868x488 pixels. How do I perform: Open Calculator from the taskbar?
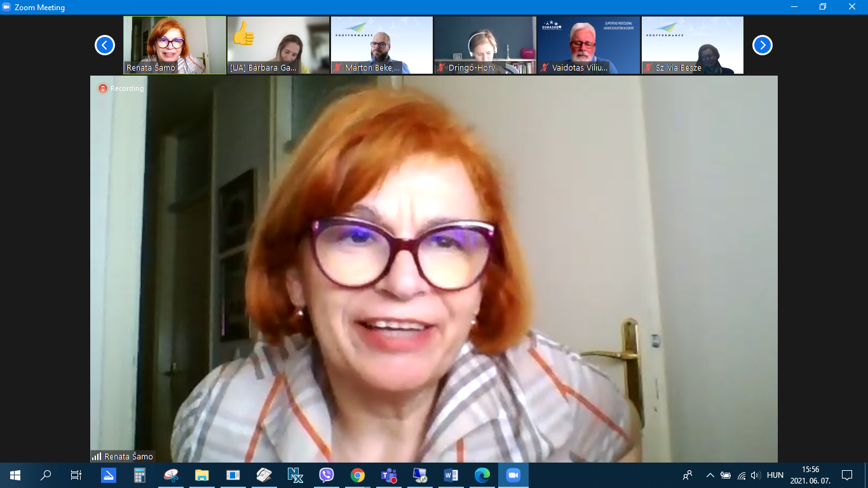point(140,475)
